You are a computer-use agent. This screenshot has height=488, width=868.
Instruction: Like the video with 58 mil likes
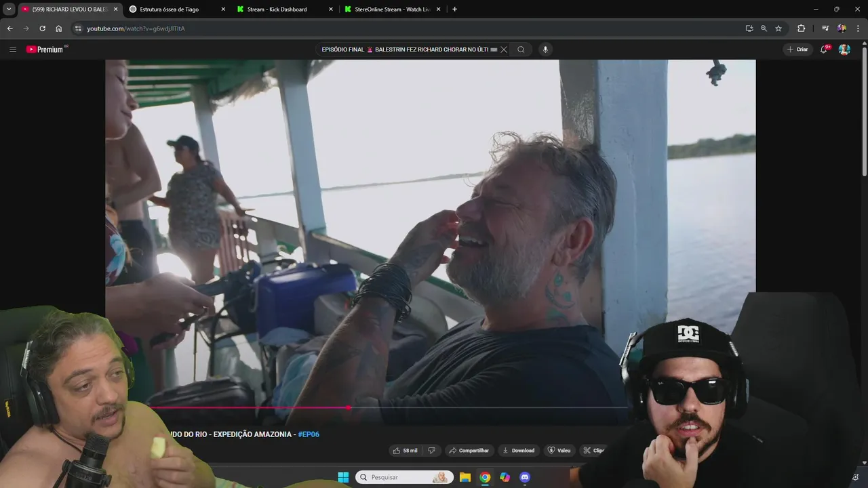[405, 450]
